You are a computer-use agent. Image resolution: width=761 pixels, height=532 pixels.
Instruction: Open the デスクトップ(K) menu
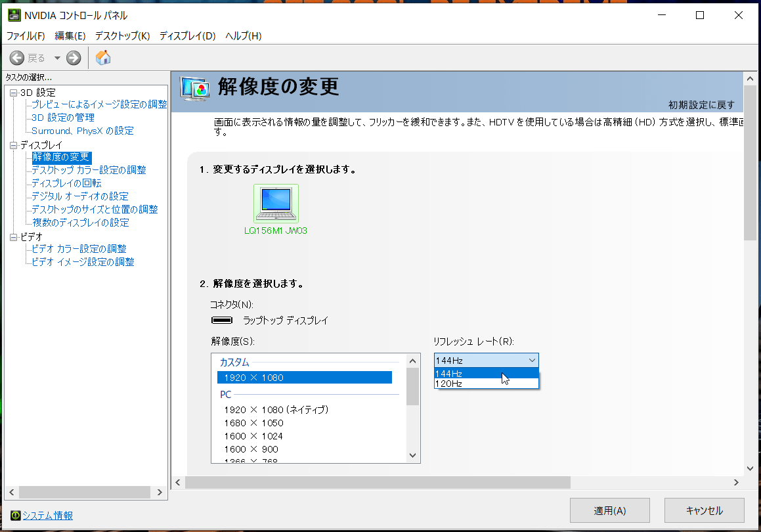[122, 36]
